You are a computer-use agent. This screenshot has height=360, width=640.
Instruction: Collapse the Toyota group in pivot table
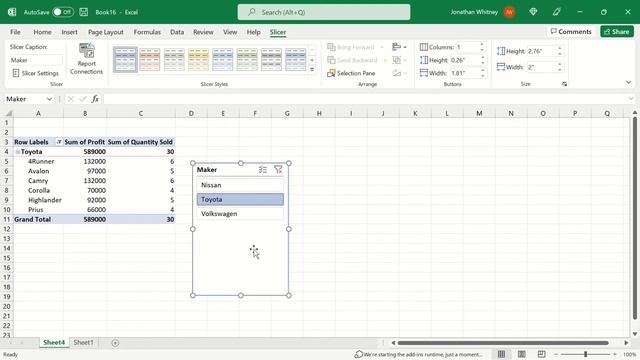pos(18,152)
